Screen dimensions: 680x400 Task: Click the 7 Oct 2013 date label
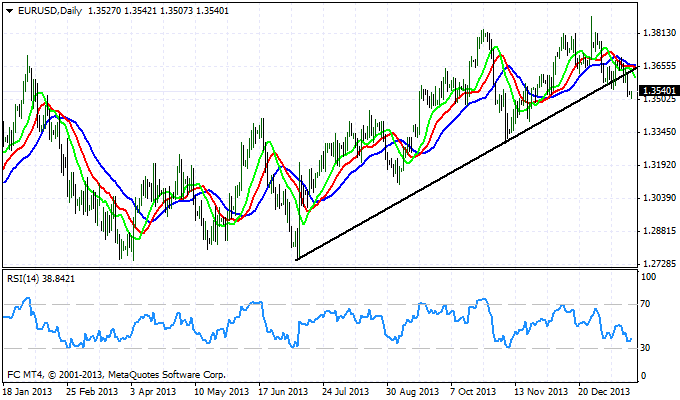pyautogui.click(x=473, y=392)
